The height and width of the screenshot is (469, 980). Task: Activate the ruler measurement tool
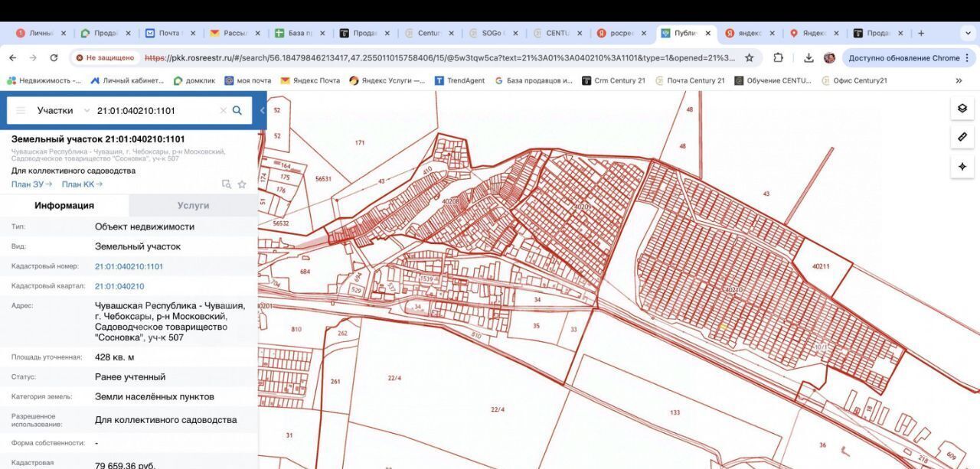(x=962, y=138)
